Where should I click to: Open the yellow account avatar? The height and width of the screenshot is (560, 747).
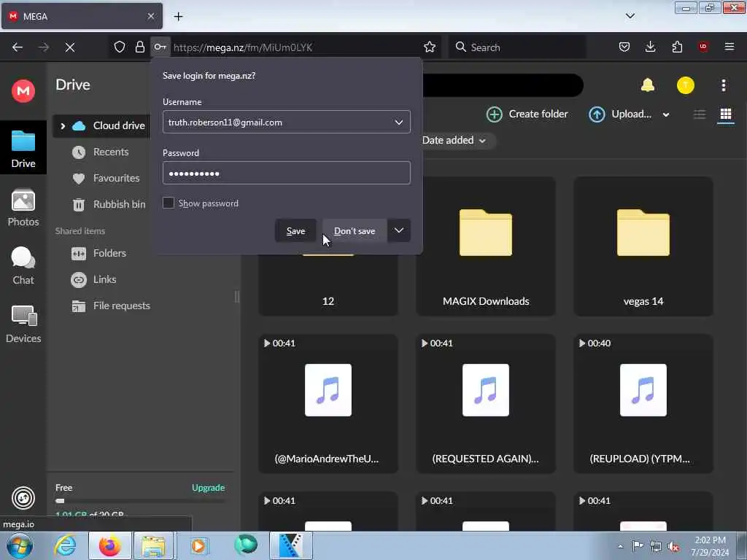pos(685,85)
